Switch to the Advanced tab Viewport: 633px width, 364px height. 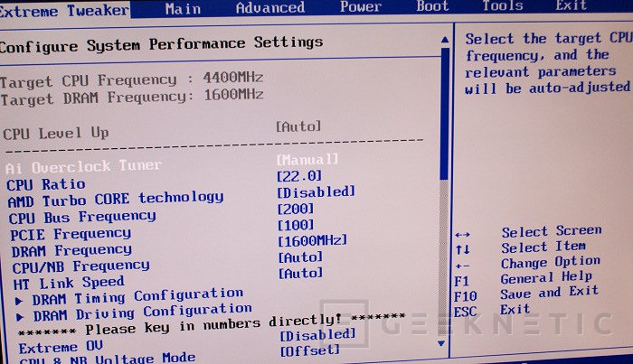click(x=270, y=7)
